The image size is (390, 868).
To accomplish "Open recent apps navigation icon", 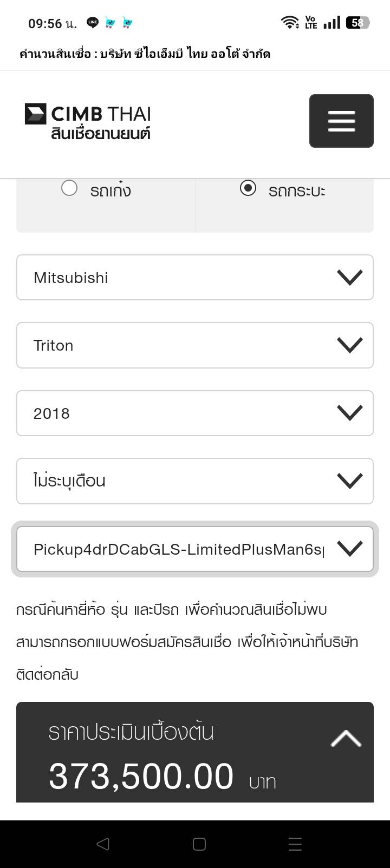I will (x=295, y=844).
